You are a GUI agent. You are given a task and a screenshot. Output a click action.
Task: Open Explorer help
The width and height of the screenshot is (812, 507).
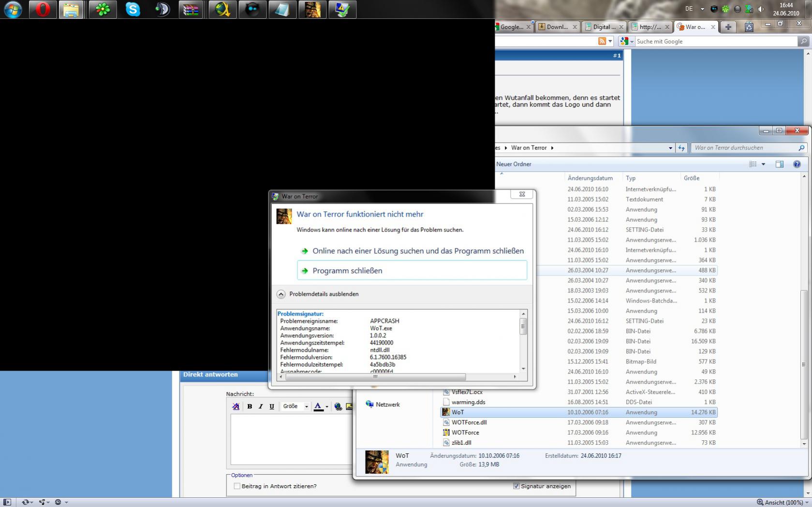tap(797, 164)
